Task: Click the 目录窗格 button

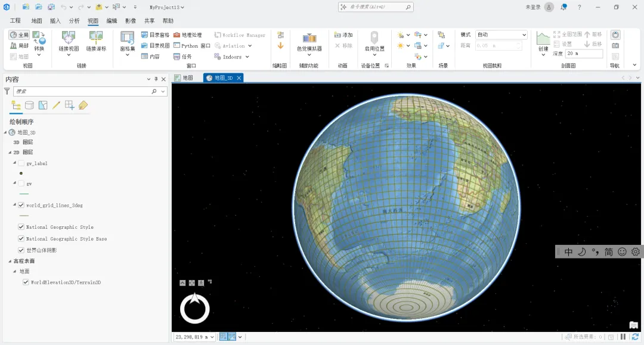Action: [155, 35]
